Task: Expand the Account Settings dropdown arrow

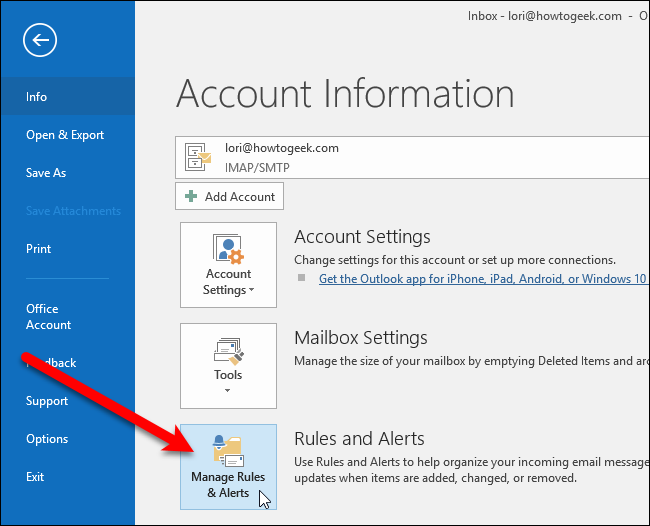Action: (x=249, y=291)
